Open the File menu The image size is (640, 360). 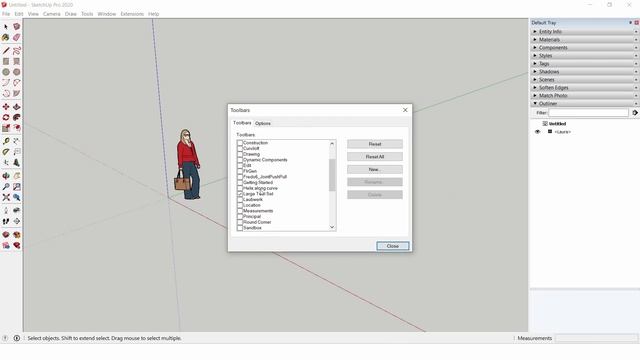[6, 14]
